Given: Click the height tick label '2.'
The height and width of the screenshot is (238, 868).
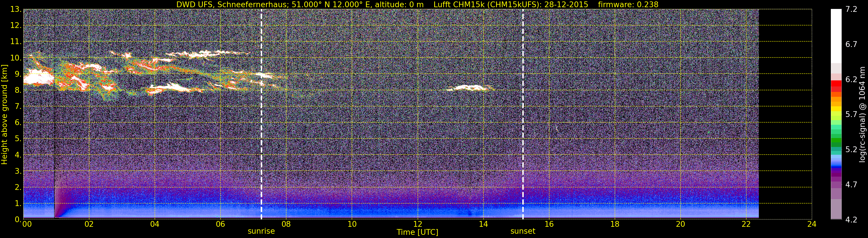Looking at the screenshot, I should (x=18, y=187).
